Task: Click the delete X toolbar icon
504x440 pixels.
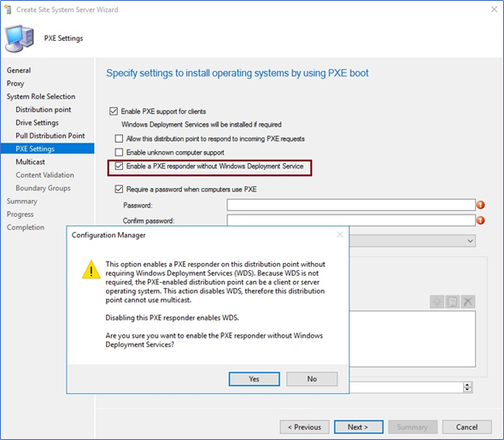Action: point(468,302)
